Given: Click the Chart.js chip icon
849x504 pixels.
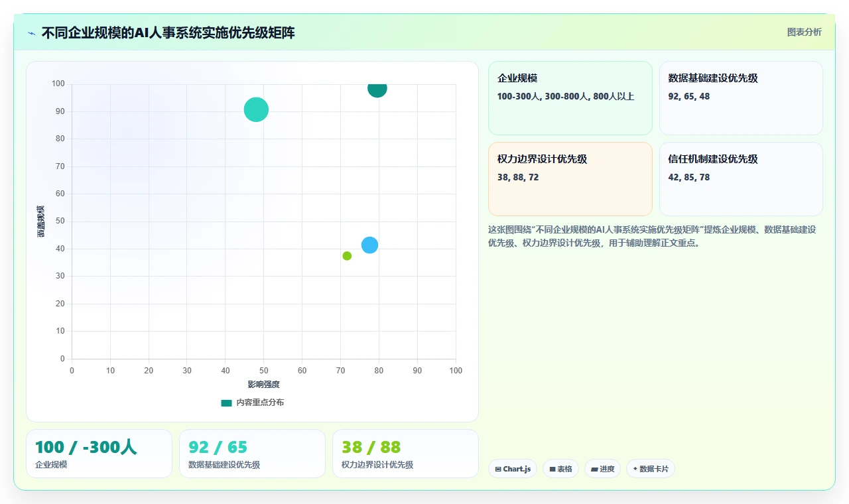Looking at the screenshot, I should coord(498,469).
